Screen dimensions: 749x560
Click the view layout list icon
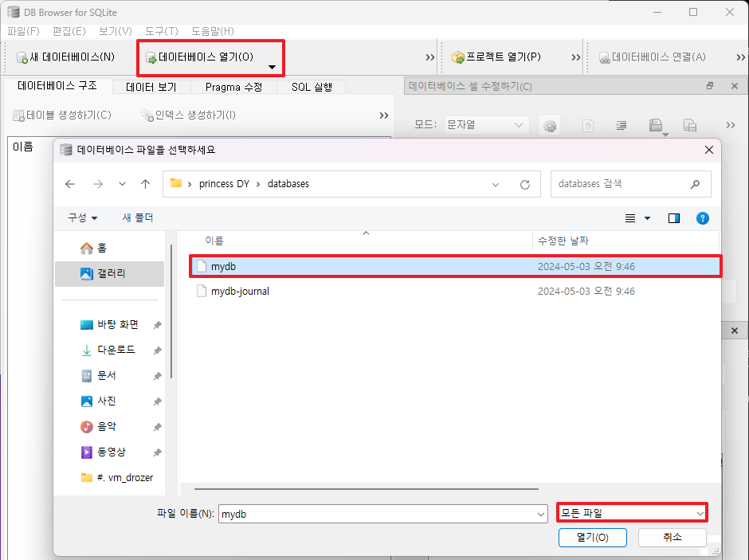[630, 218]
